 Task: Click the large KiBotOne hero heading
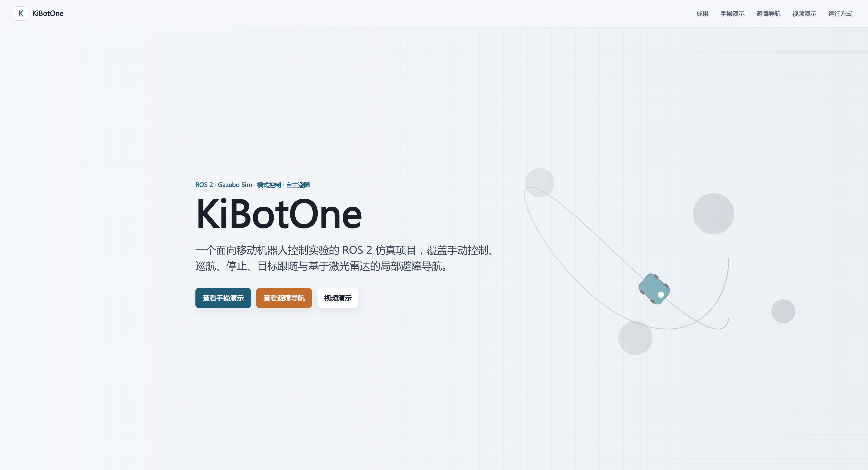click(279, 214)
